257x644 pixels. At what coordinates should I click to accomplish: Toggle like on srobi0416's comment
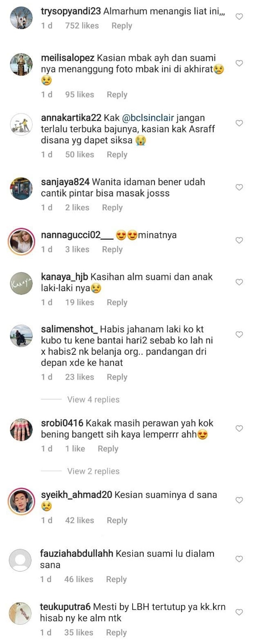pyautogui.click(x=239, y=428)
